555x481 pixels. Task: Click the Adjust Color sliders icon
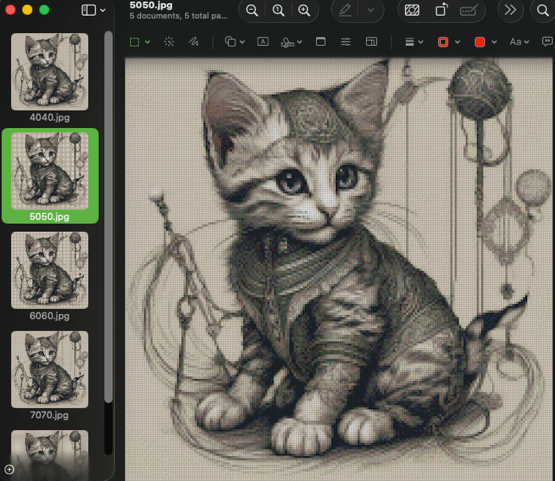(345, 42)
